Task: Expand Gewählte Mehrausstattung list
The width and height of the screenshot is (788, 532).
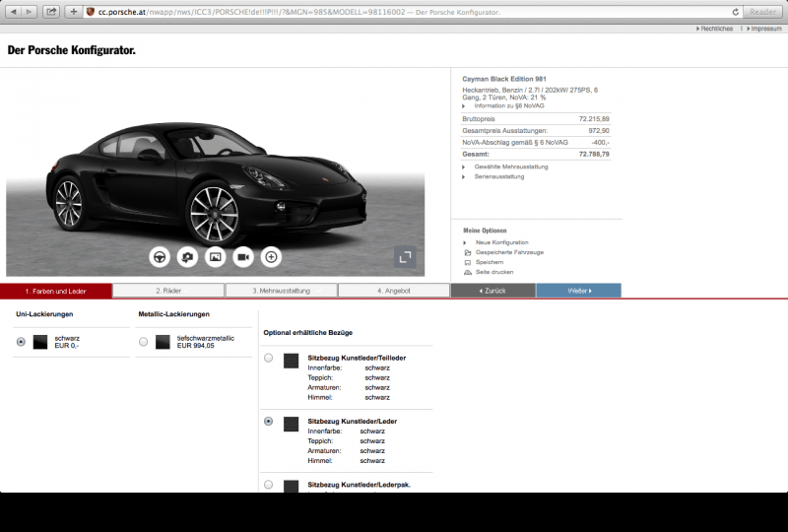Action: coord(510,166)
